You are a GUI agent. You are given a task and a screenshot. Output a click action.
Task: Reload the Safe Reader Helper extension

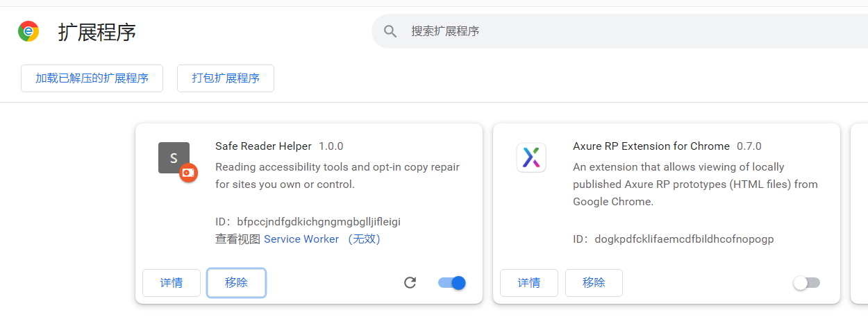click(410, 282)
